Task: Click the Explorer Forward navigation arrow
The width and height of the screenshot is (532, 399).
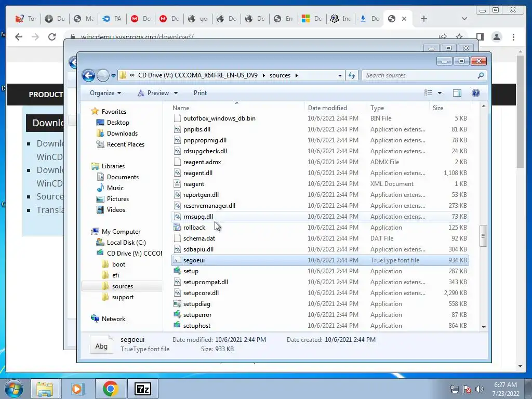Action: tap(103, 75)
